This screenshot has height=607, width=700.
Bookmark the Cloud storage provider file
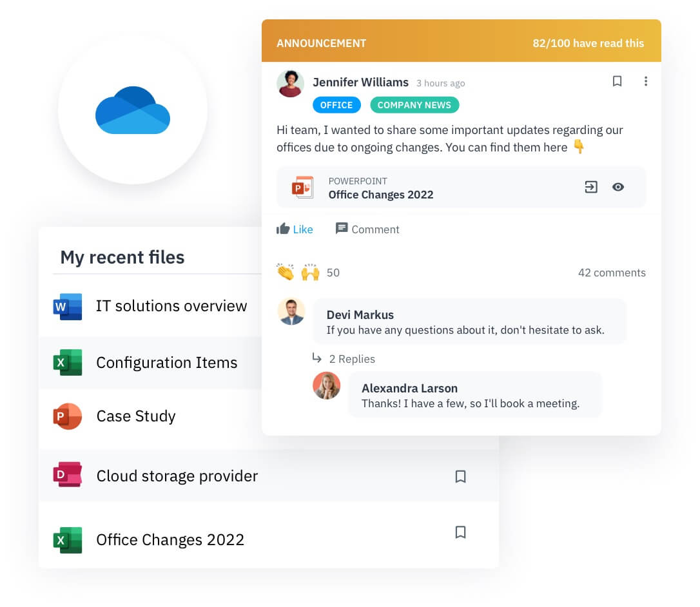pos(460,476)
